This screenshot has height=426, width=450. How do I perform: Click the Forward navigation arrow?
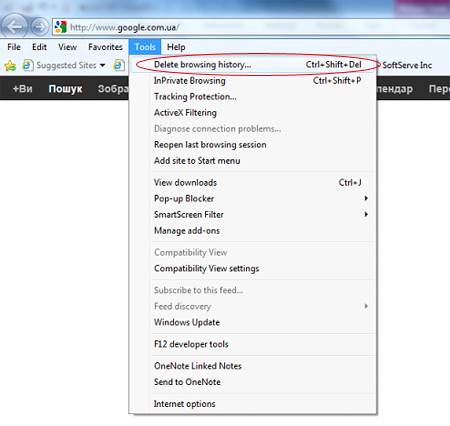click(x=40, y=26)
